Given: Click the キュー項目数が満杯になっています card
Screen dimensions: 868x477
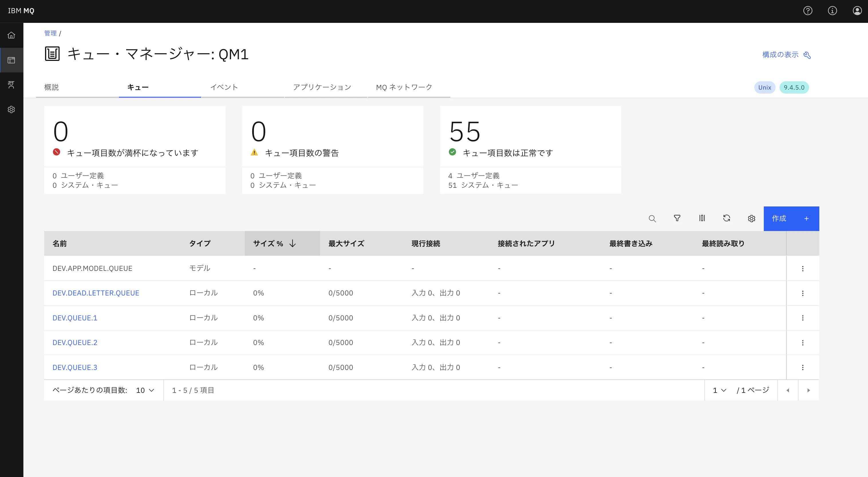Looking at the screenshot, I should pyautogui.click(x=135, y=150).
